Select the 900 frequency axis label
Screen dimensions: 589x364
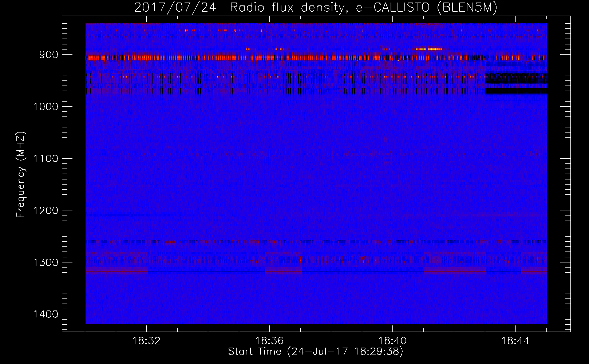[x=49, y=55]
